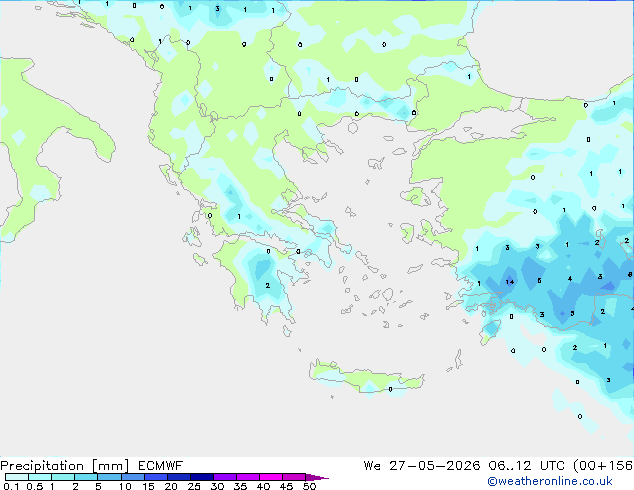Screen dimensions: 634x490
Task: Click the 25–30 mm legend color swatch
Action: [x=201, y=477]
